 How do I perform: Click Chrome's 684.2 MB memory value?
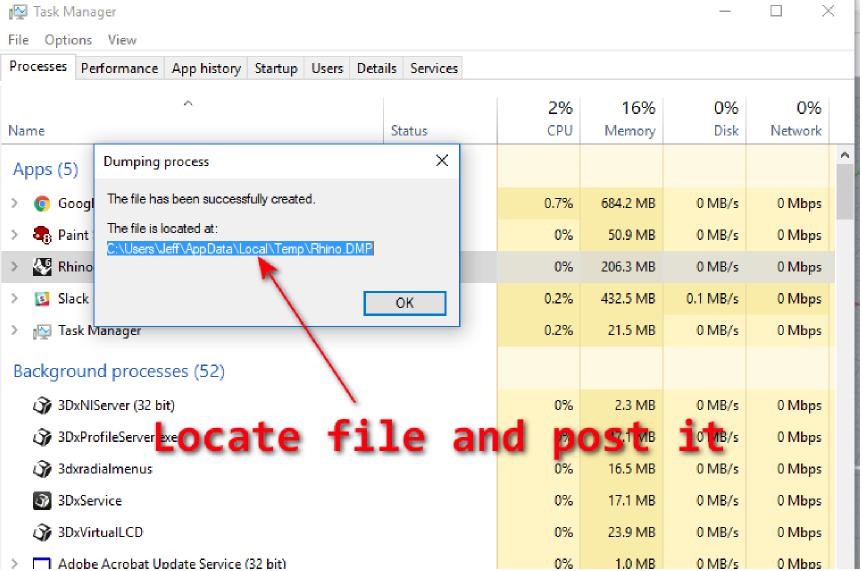[x=628, y=203]
